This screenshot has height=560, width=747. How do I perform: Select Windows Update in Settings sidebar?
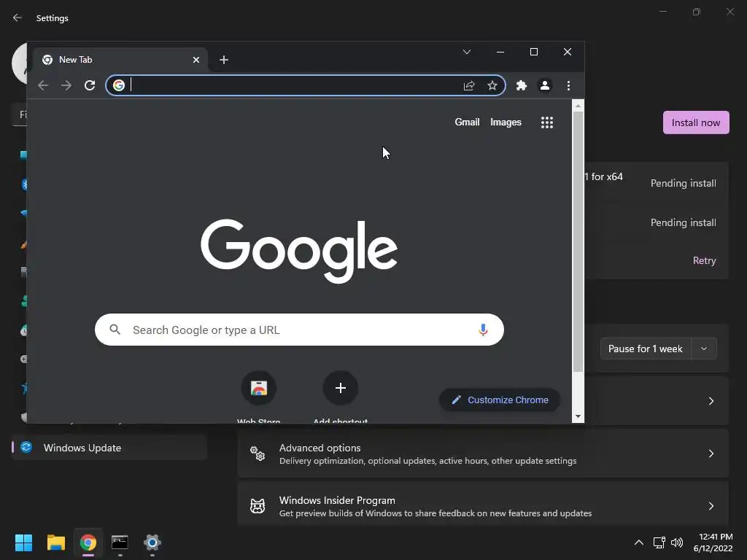[x=109, y=448]
